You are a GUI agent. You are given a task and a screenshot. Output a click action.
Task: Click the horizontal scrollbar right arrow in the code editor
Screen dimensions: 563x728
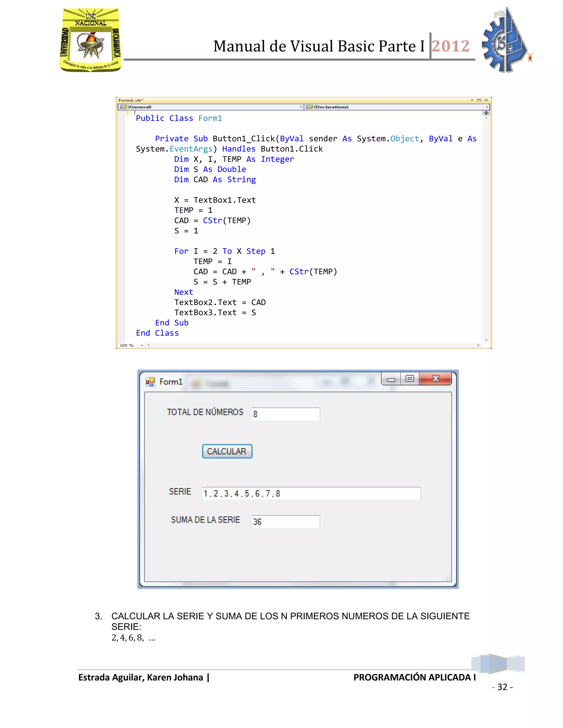click(x=478, y=345)
